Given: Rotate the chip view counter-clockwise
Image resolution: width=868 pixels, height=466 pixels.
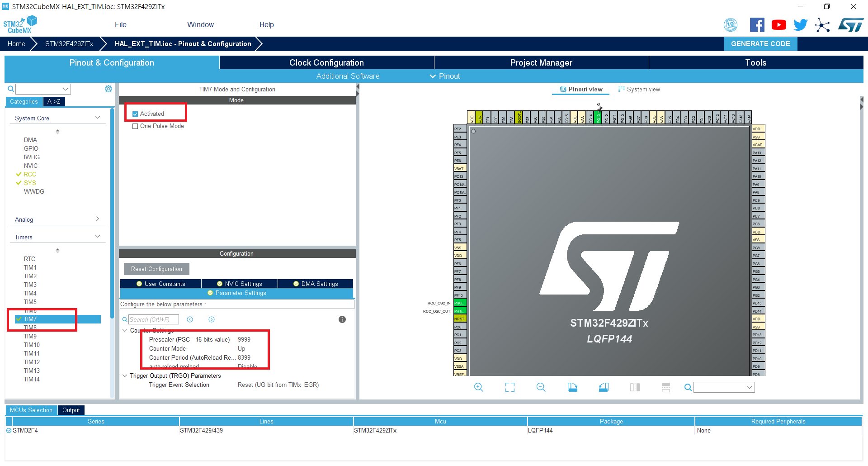Looking at the screenshot, I should [604, 387].
